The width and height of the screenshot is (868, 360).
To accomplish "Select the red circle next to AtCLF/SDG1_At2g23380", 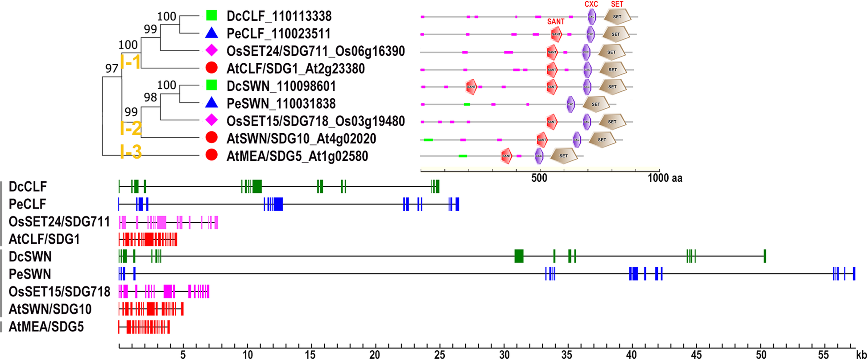I will pyautogui.click(x=211, y=68).
